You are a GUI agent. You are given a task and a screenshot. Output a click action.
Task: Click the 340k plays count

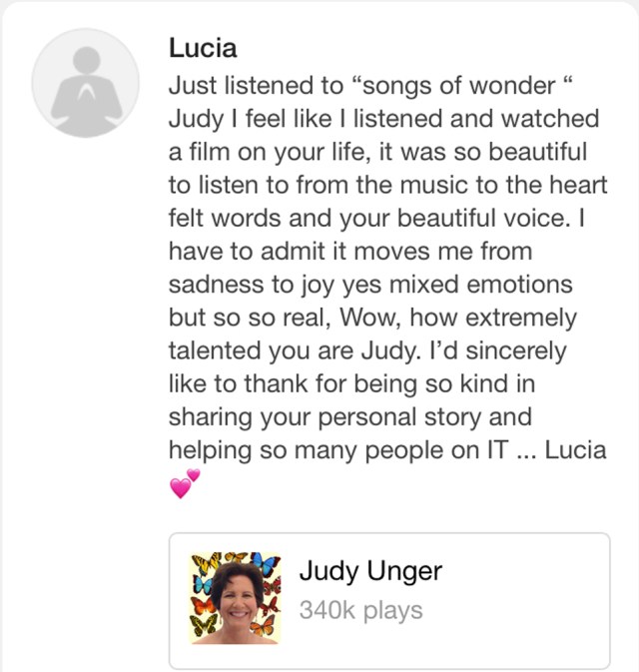(x=360, y=609)
